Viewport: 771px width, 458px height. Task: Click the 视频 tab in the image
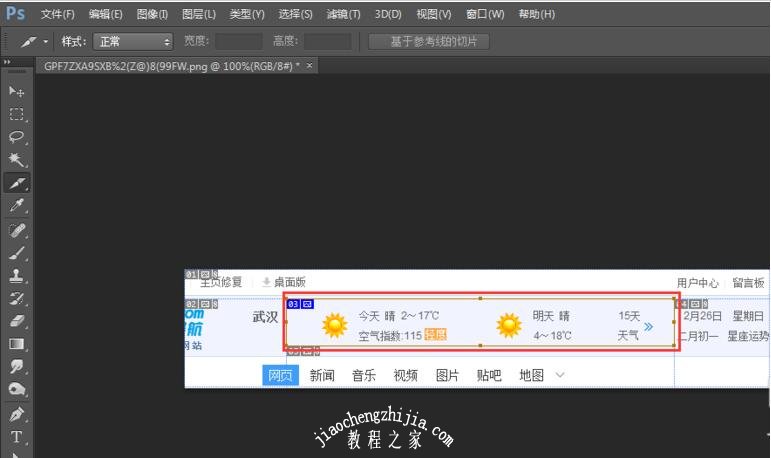coord(406,375)
